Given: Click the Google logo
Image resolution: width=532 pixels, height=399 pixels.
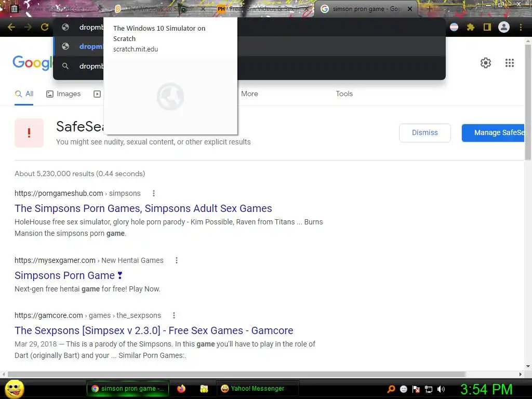Looking at the screenshot, I should pyautogui.click(x=32, y=63).
